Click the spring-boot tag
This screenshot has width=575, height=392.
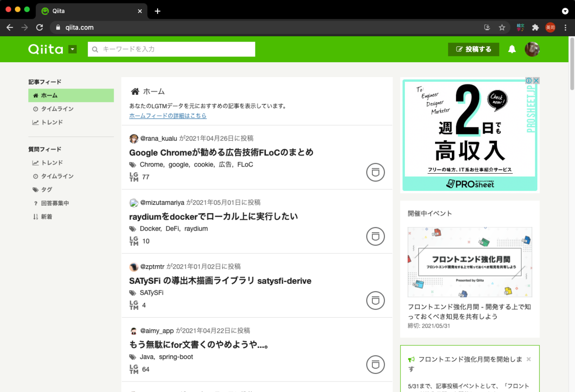click(175, 357)
